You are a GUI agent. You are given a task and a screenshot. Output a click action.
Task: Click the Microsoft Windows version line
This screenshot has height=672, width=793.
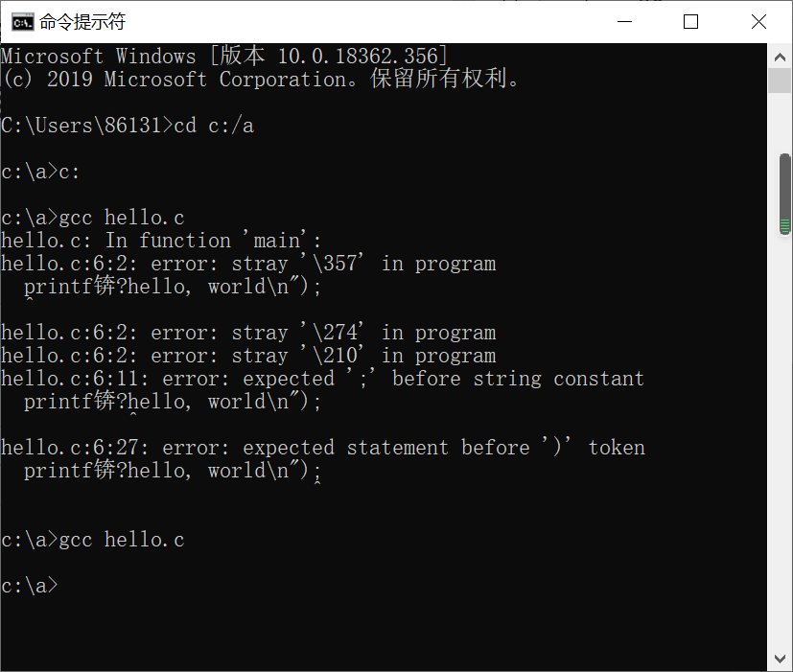coord(224,57)
